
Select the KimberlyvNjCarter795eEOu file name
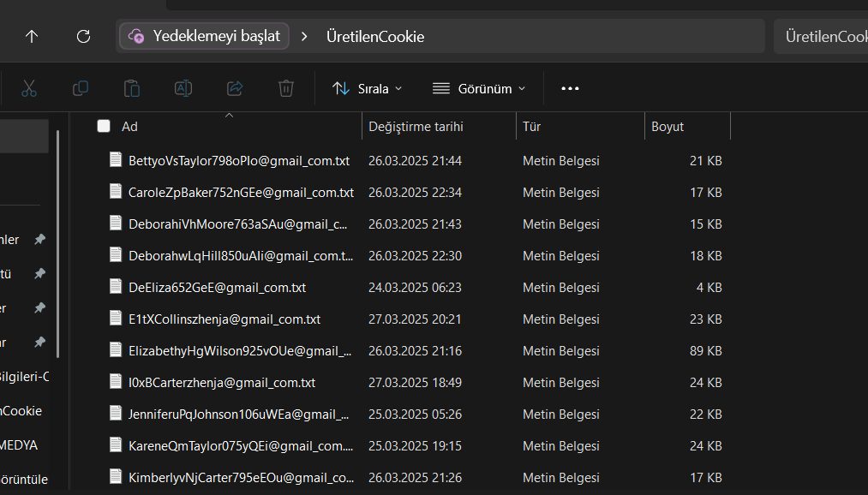click(242, 477)
